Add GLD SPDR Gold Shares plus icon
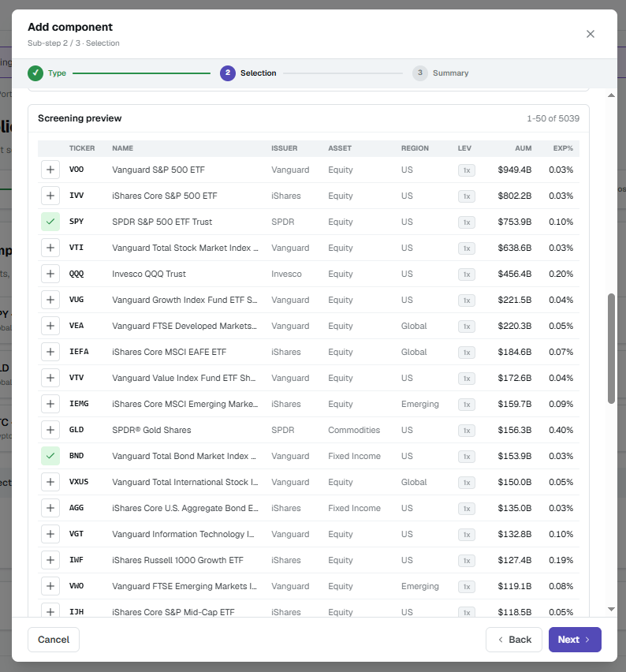This screenshot has width=626, height=672. coord(50,430)
